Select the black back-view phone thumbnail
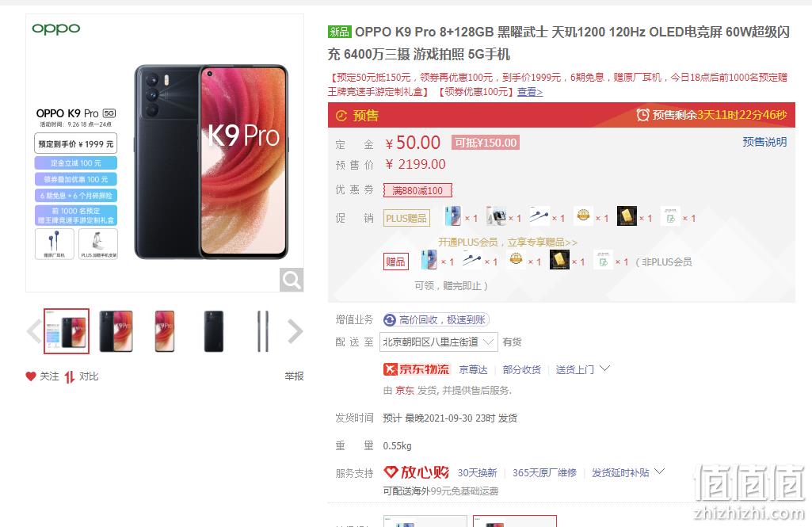 (x=214, y=331)
